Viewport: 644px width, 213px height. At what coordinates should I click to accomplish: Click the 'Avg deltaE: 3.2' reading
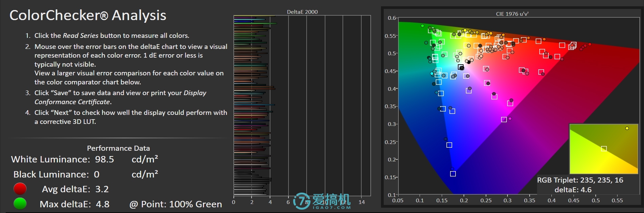coord(75,189)
